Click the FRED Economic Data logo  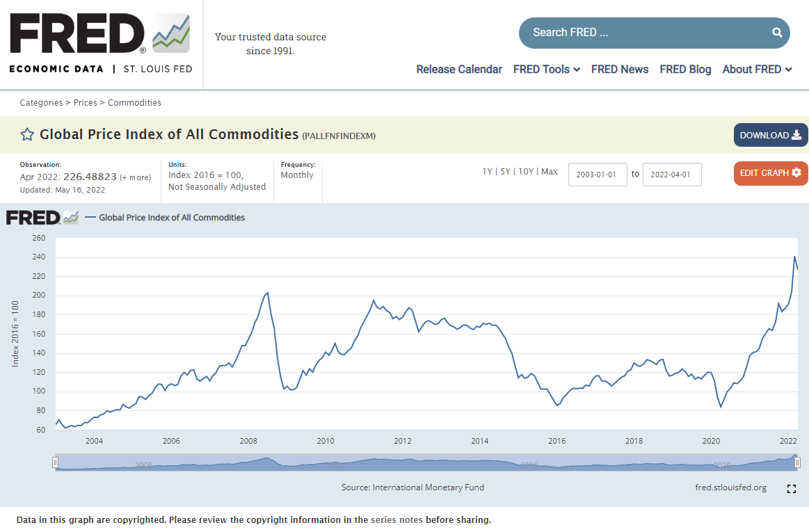coord(101,44)
